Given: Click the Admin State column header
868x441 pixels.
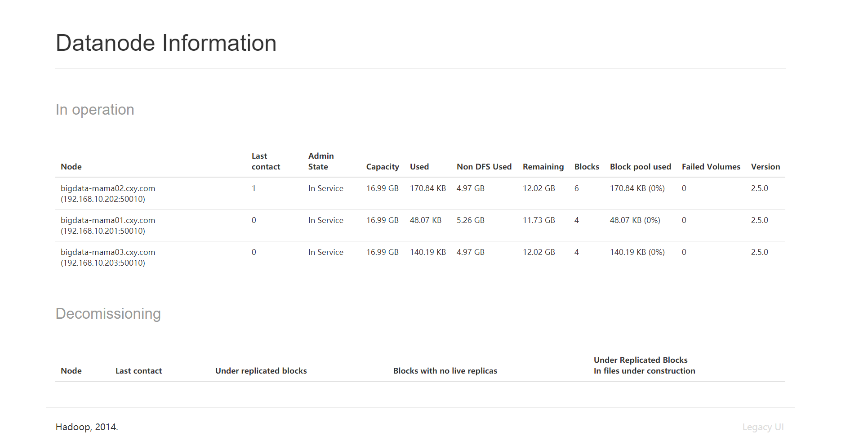Looking at the screenshot, I should pyautogui.click(x=321, y=161).
